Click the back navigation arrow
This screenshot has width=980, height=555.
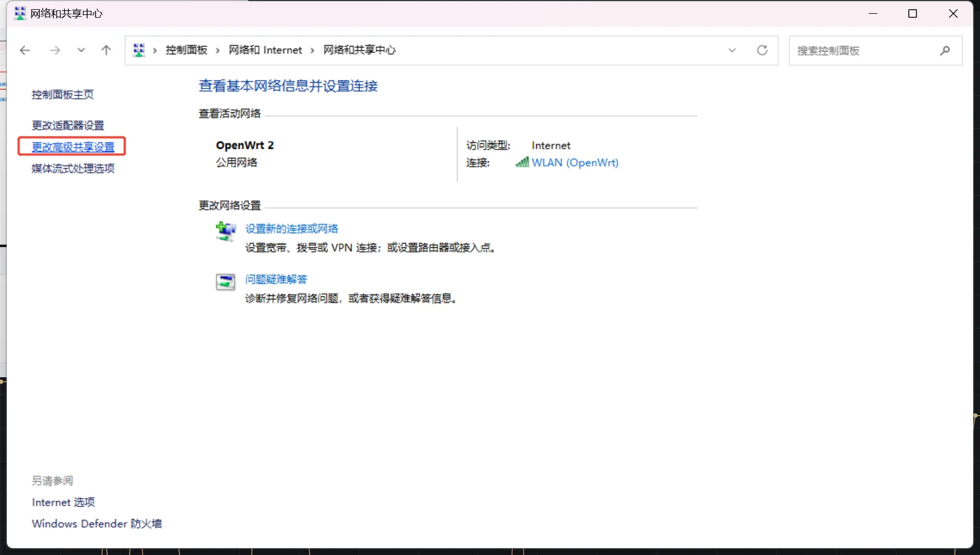25,50
